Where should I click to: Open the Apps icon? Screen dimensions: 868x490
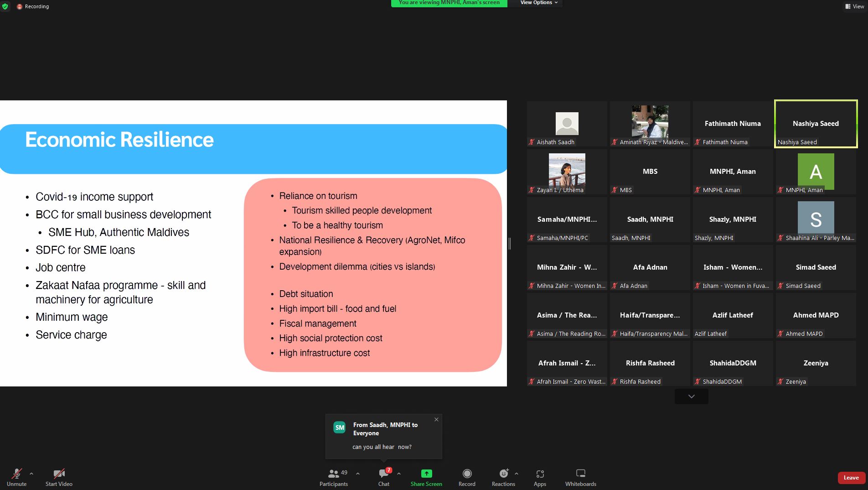pyautogui.click(x=540, y=474)
